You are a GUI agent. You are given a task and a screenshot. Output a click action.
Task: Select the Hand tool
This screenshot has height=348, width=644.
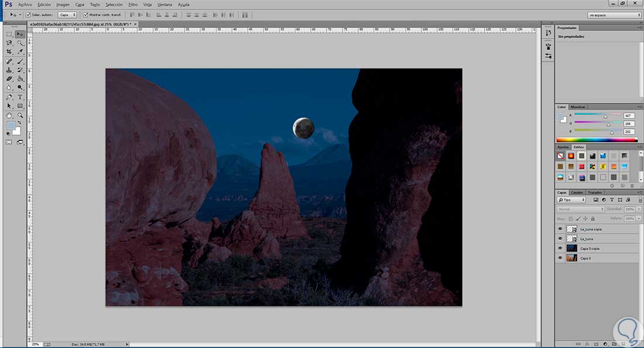coord(9,116)
